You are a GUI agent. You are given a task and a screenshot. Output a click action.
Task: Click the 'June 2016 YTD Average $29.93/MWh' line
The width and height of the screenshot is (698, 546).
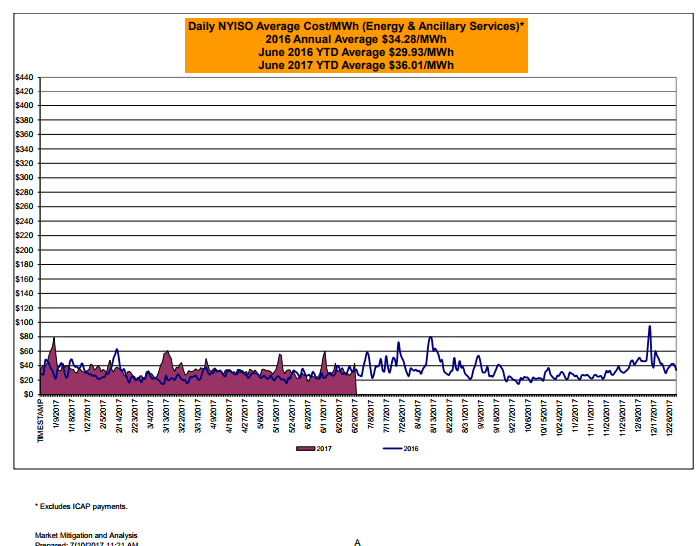(356, 52)
